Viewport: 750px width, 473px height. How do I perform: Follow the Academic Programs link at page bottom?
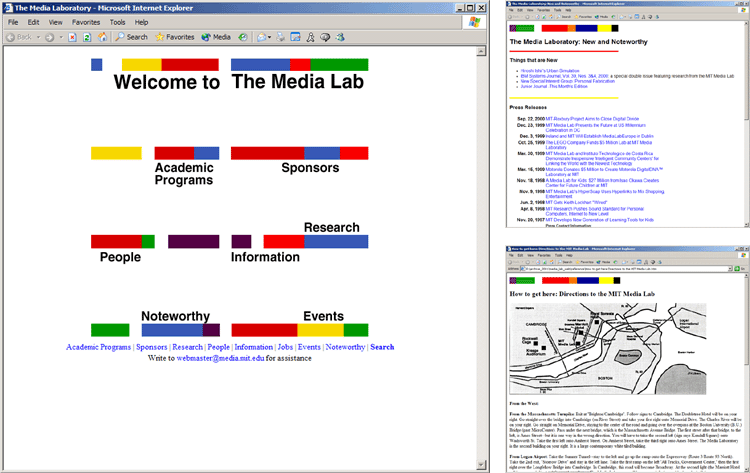[x=99, y=347]
